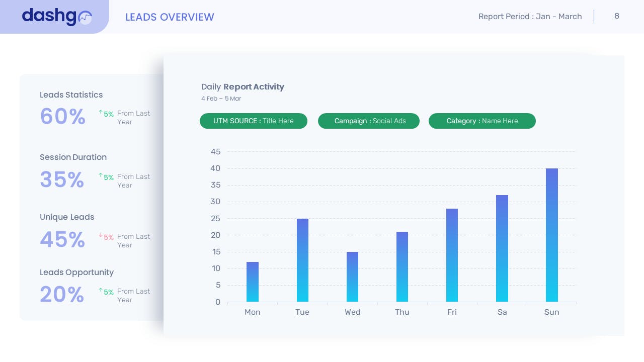Click red down arrow beside Unique Leads
Image resolution: width=644 pixels, height=362 pixels.
point(101,235)
